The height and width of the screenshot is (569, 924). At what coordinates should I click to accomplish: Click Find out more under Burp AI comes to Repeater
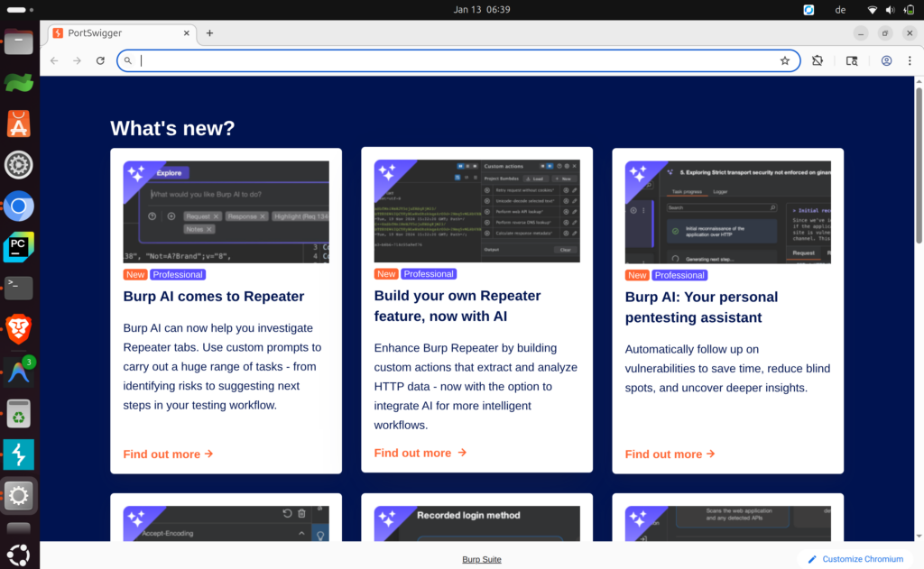click(x=168, y=454)
